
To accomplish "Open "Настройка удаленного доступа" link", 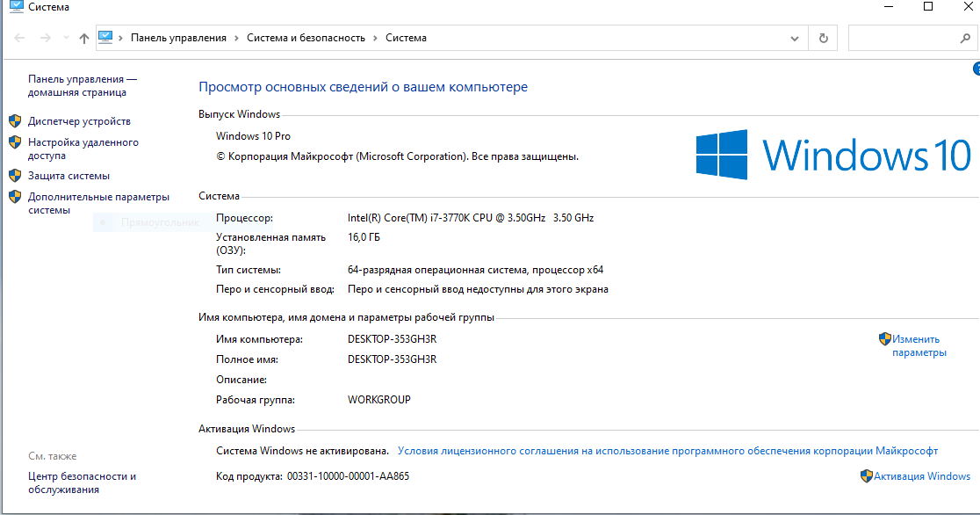I will [83, 149].
